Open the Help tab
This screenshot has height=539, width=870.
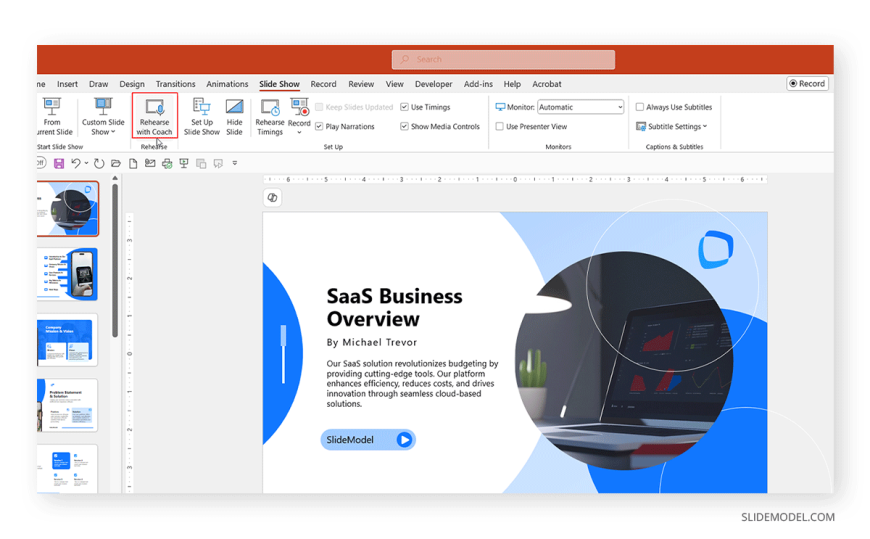512,84
